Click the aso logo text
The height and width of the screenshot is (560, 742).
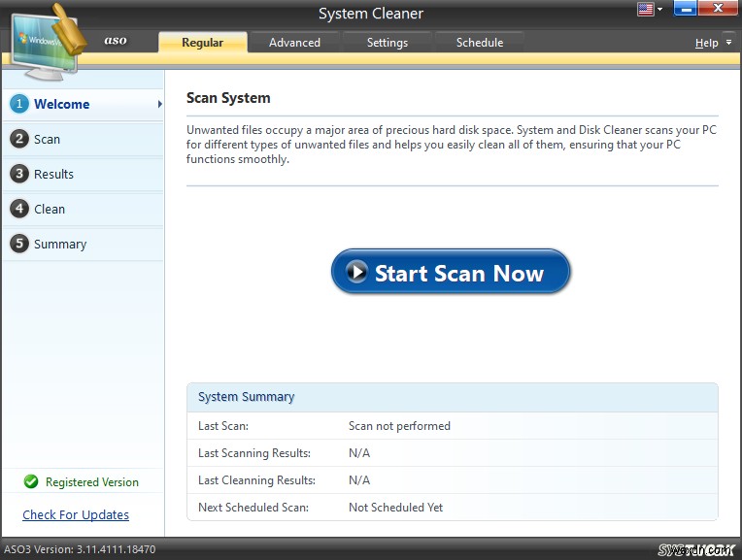116,40
